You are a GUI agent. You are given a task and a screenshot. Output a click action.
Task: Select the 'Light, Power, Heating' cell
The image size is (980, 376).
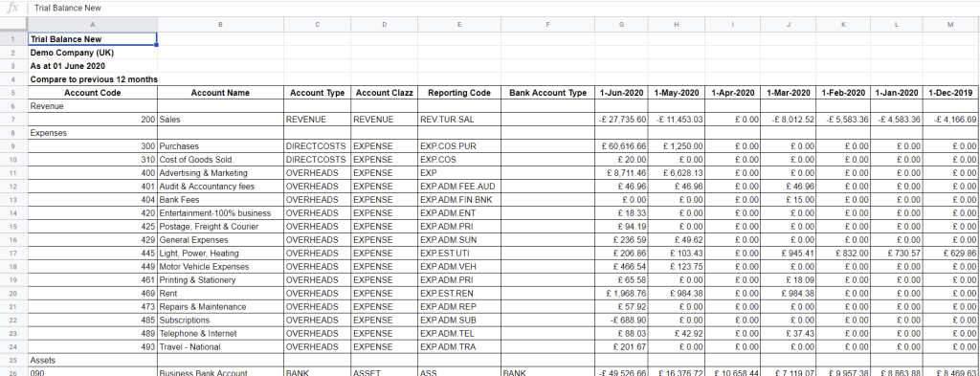[x=221, y=254]
